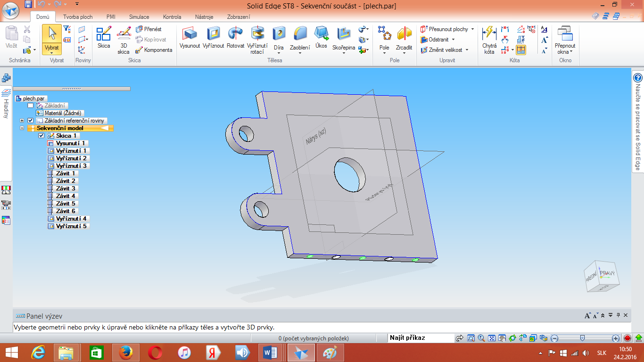Click the Úkos draft tool
The width and height of the screenshot is (644, 362).
coord(322,37)
